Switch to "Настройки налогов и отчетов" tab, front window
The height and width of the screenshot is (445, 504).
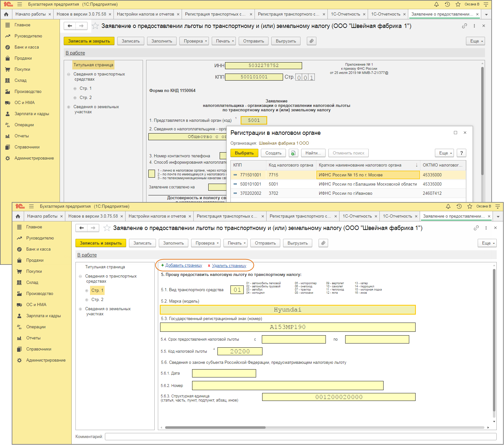coord(157,216)
